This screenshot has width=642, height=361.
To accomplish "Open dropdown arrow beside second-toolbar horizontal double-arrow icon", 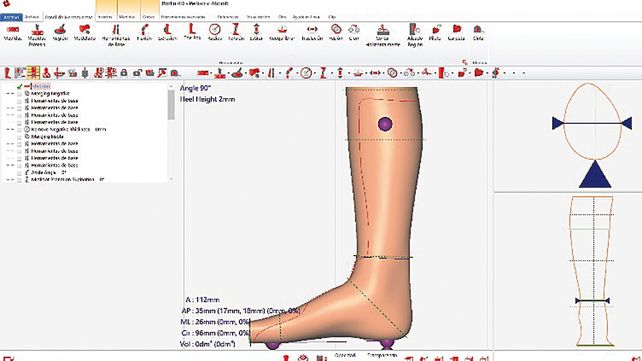I will [384, 73].
